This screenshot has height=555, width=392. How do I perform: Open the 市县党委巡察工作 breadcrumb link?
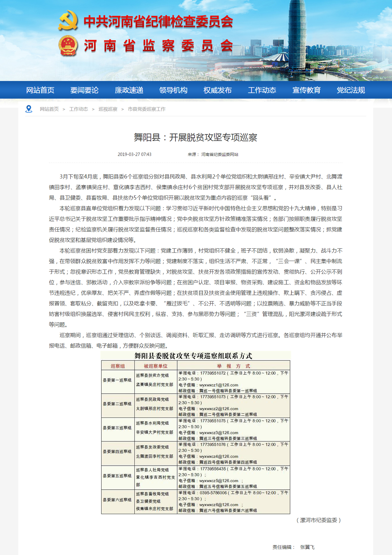(x=147, y=109)
